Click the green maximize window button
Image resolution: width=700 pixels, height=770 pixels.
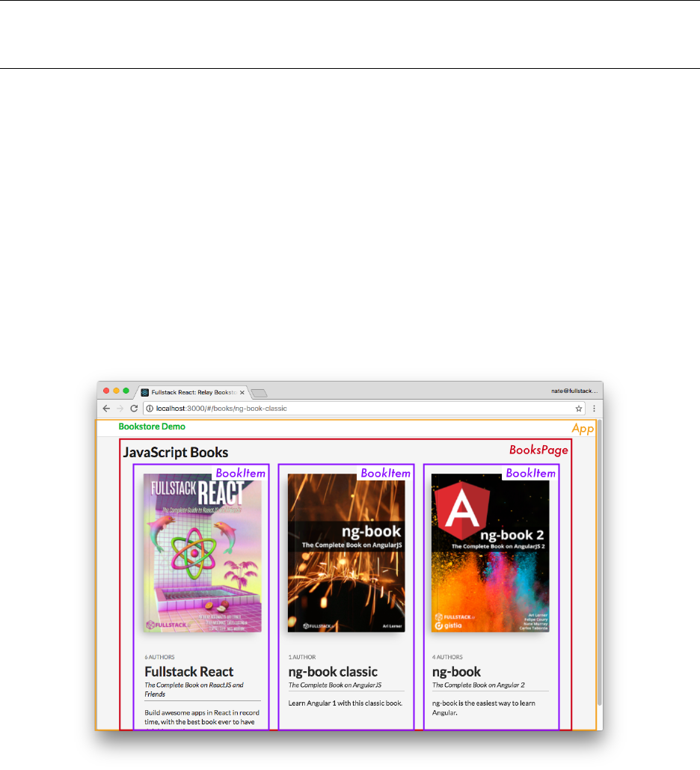(126, 391)
